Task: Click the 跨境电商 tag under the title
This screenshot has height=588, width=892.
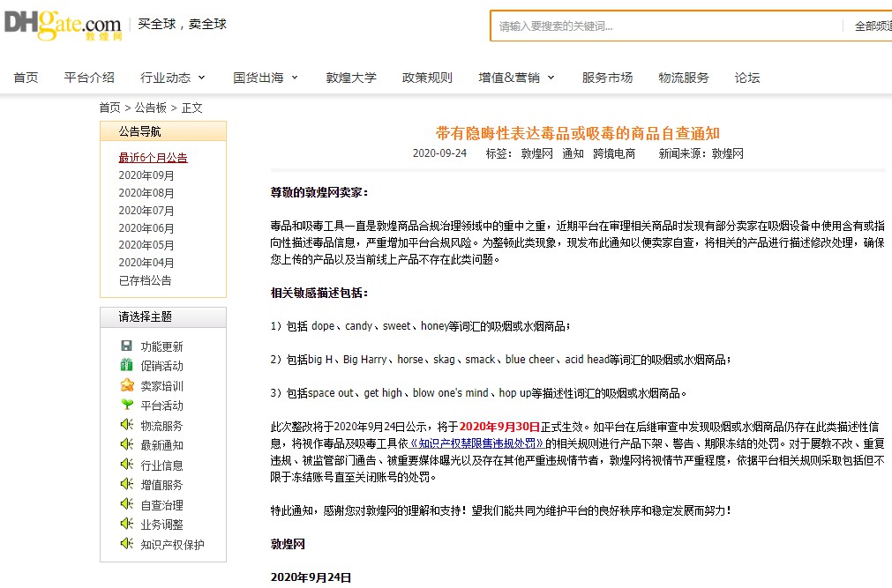Action: coord(614,153)
